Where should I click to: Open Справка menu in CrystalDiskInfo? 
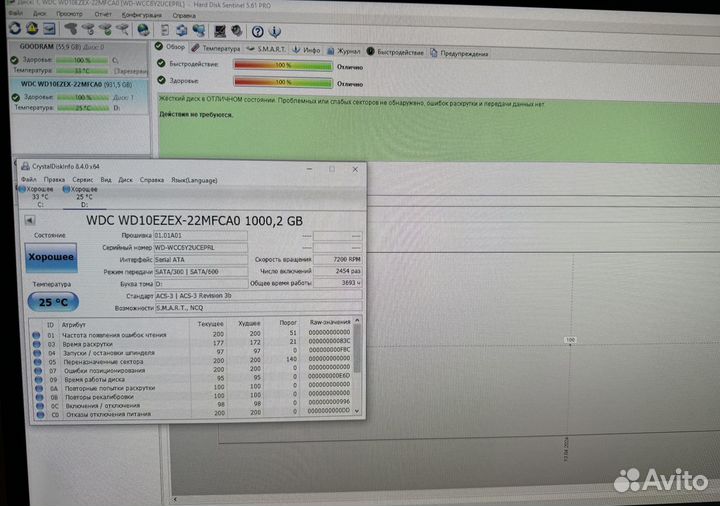pyautogui.click(x=152, y=180)
